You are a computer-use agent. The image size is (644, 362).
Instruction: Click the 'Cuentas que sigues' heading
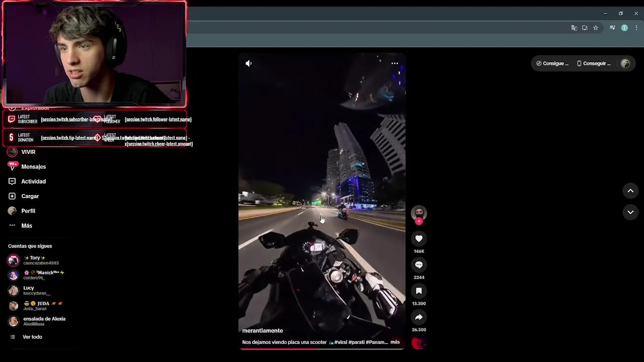(30, 246)
